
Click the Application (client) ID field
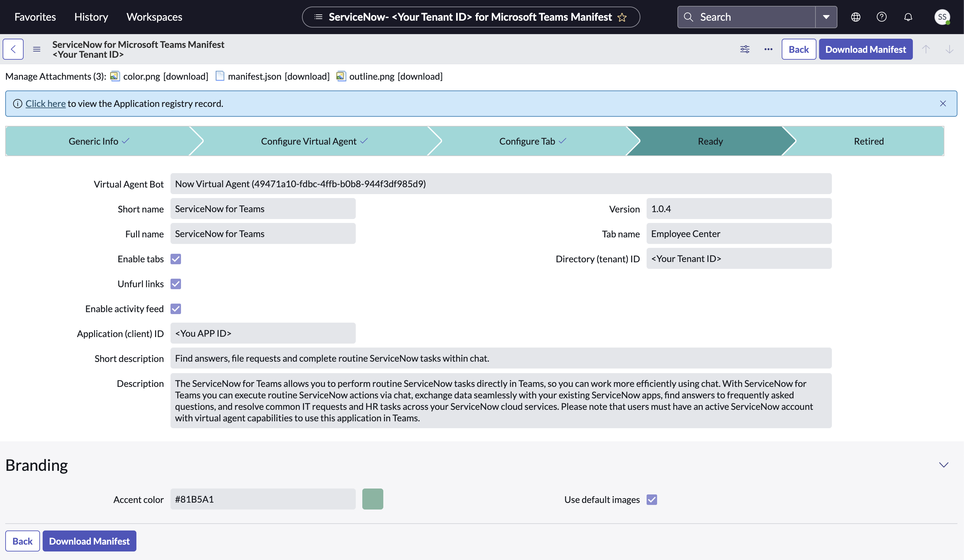263,333
